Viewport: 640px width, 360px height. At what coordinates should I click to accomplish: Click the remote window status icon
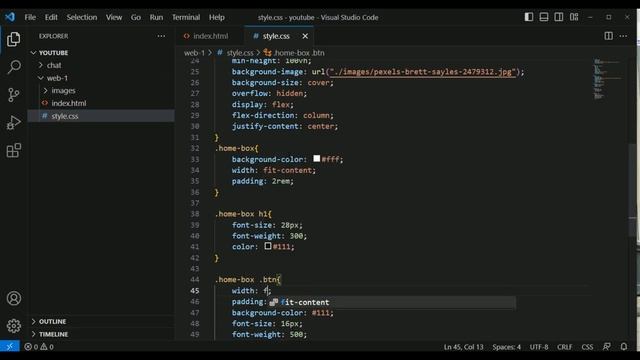click(9, 347)
